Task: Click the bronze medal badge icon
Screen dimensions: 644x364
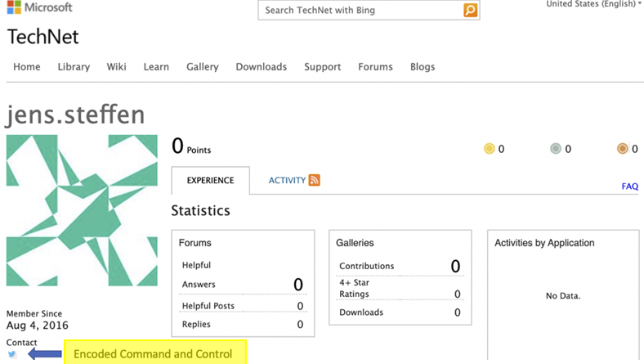Action: pos(622,149)
